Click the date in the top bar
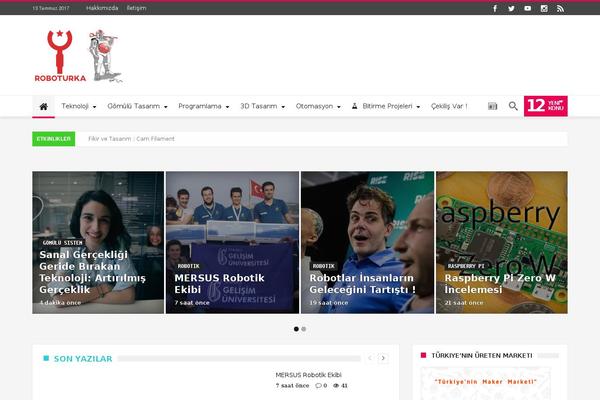The width and height of the screenshot is (600, 400). [51, 8]
